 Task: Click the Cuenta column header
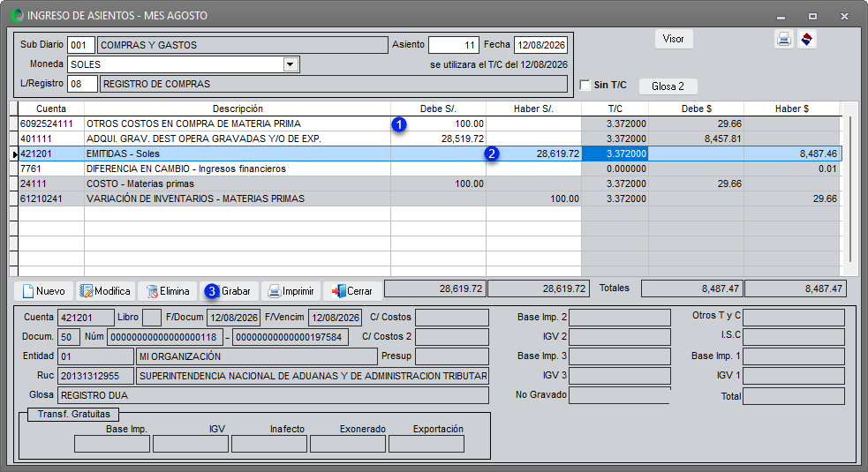(x=51, y=109)
